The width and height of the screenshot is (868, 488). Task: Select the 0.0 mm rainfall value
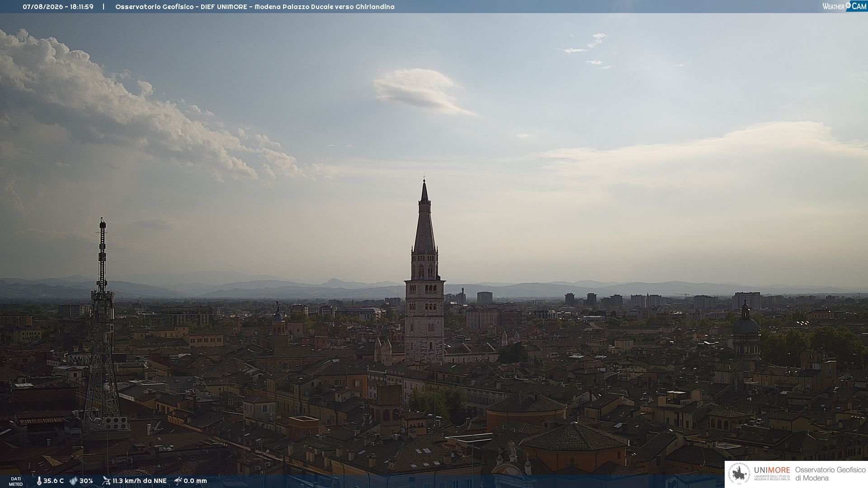195,481
